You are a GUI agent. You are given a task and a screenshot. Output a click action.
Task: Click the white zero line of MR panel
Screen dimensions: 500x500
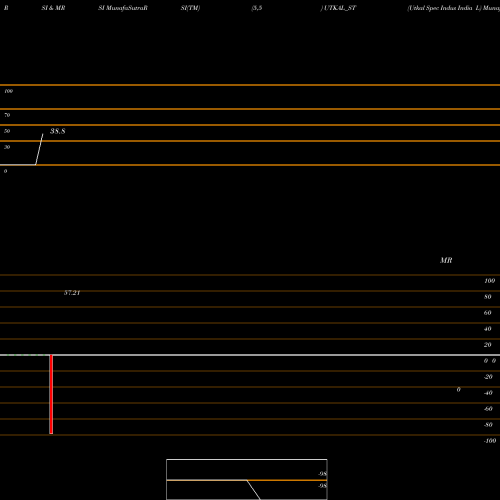250,355
